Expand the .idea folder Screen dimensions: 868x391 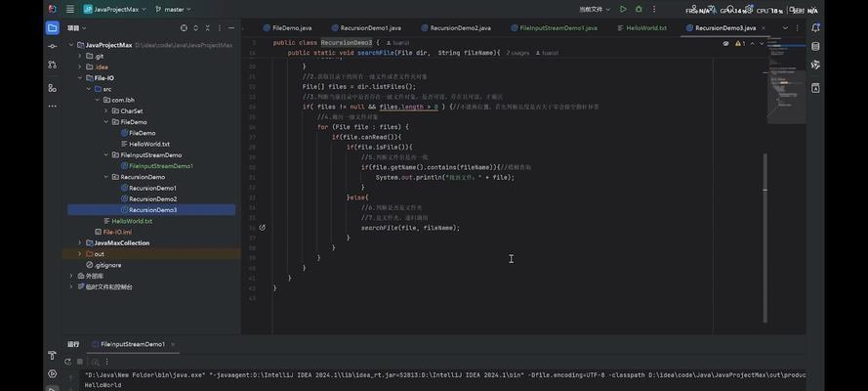(80, 67)
